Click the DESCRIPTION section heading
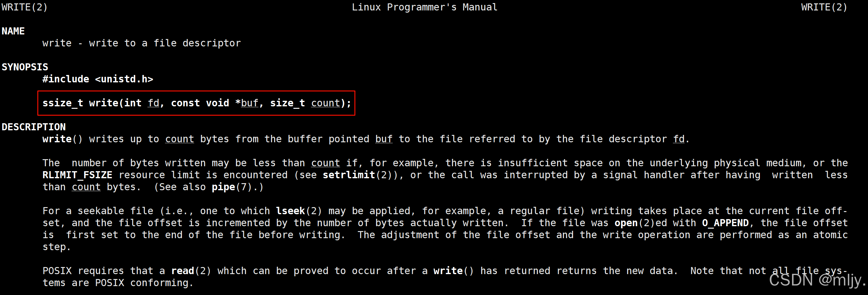This screenshot has width=868, height=295. (34, 127)
